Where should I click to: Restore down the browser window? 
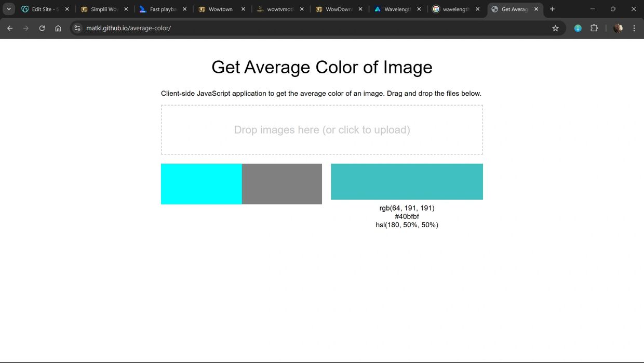pyautogui.click(x=613, y=9)
